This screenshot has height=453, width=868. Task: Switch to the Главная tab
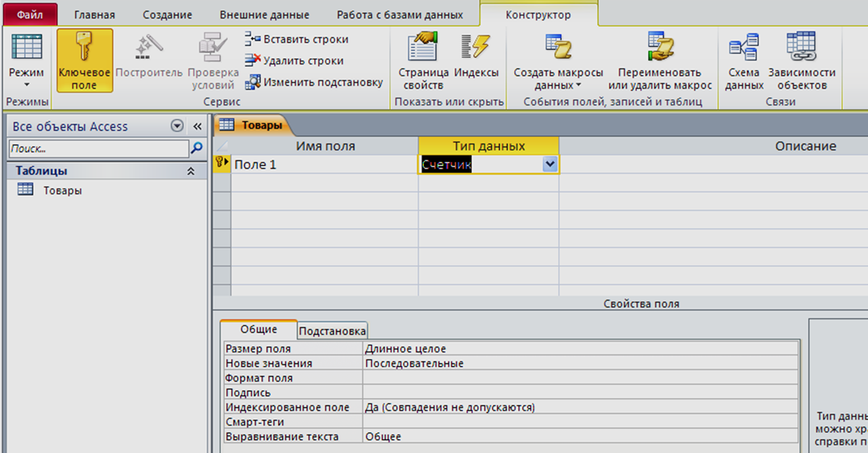click(94, 15)
